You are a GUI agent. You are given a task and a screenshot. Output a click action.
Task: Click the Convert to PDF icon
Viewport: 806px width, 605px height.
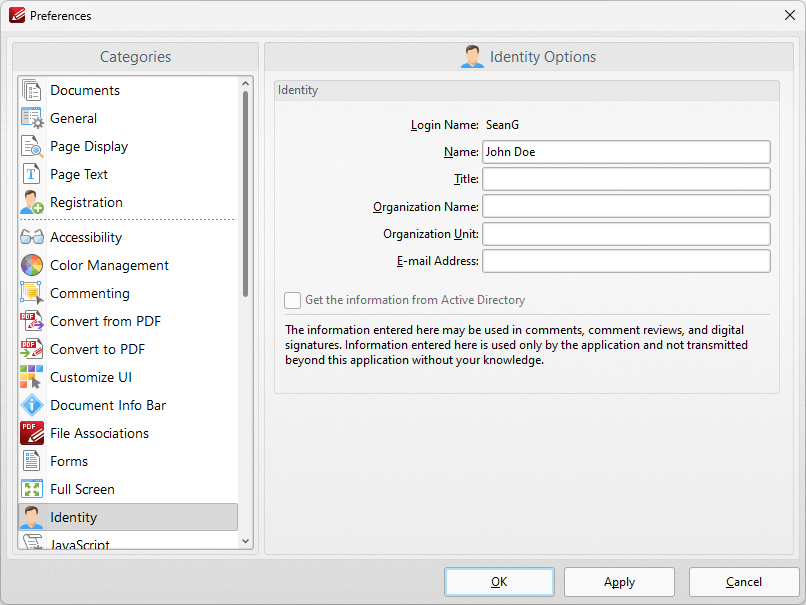pos(31,350)
